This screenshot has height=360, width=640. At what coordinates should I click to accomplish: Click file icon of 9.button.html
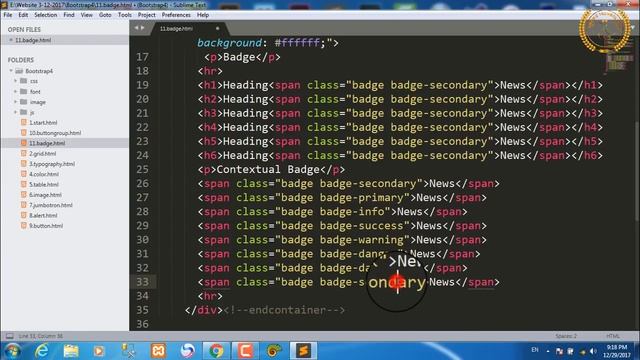tap(24, 226)
